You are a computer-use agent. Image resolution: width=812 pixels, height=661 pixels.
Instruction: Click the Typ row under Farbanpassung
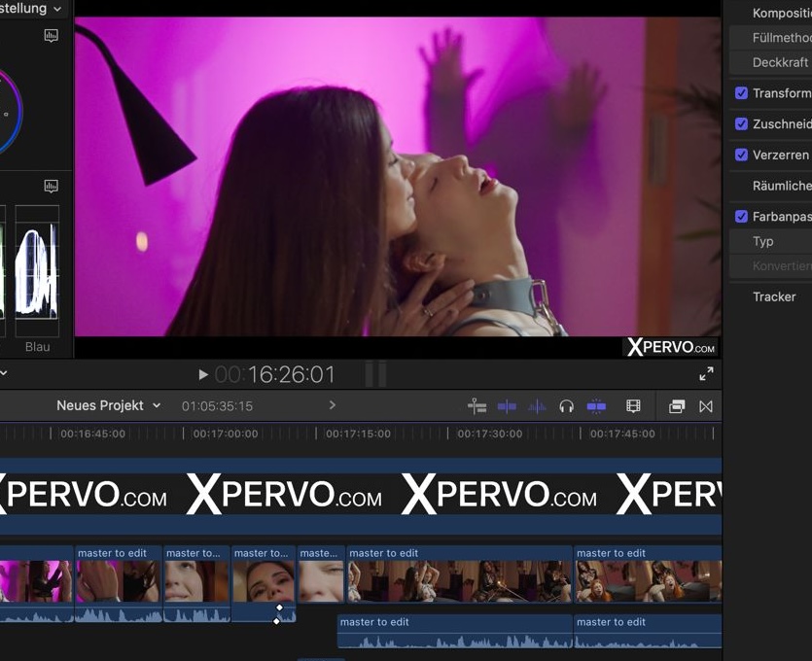[x=770, y=241]
